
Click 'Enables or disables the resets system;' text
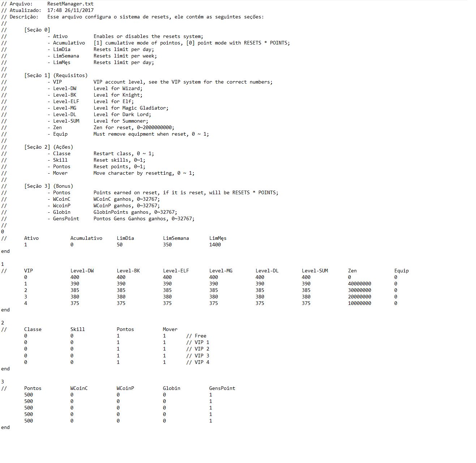point(148,37)
